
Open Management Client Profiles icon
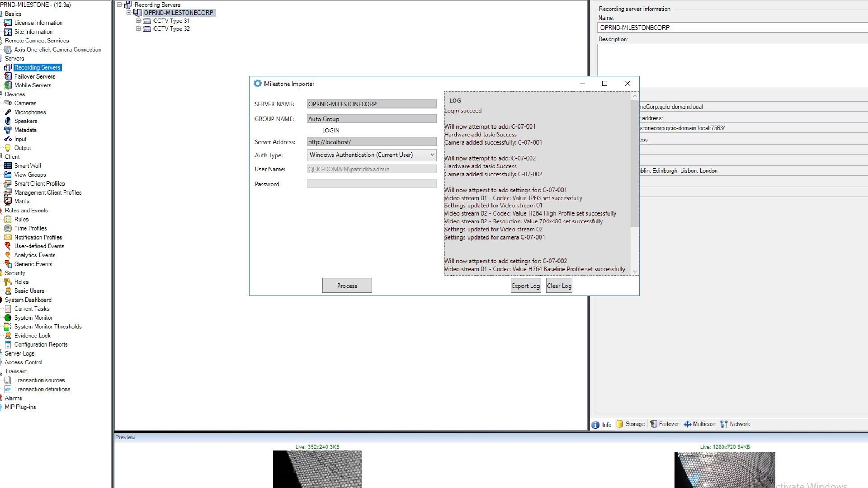click(x=8, y=192)
